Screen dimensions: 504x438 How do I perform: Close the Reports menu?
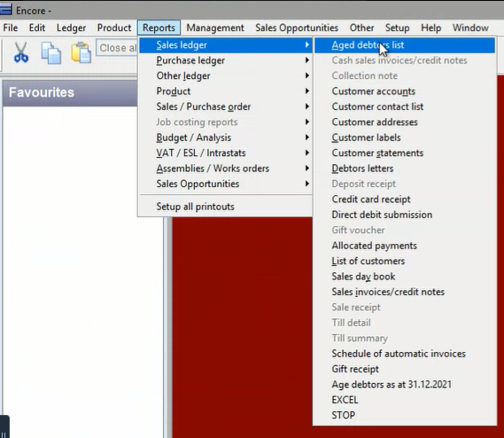tap(159, 27)
